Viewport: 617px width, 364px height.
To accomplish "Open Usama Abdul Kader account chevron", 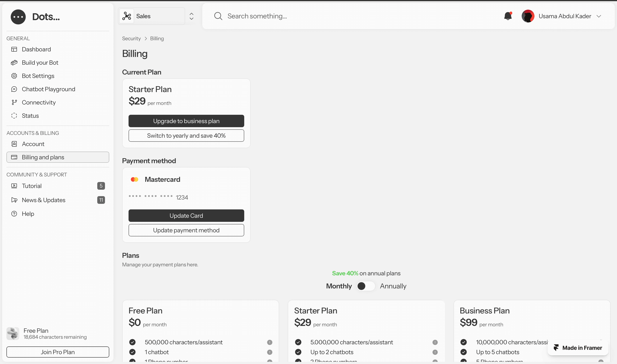I will [x=599, y=16].
